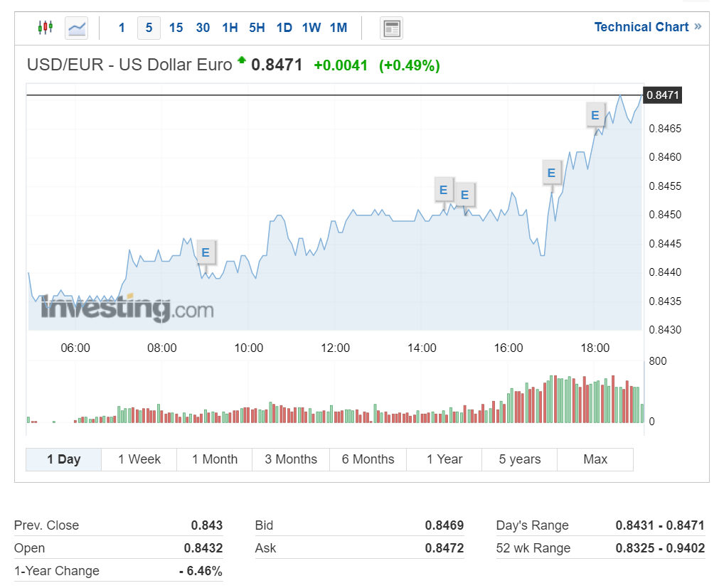This screenshot has height=588, width=719.
Task: Set chart interval to 30 minutes
Action: (x=203, y=28)
